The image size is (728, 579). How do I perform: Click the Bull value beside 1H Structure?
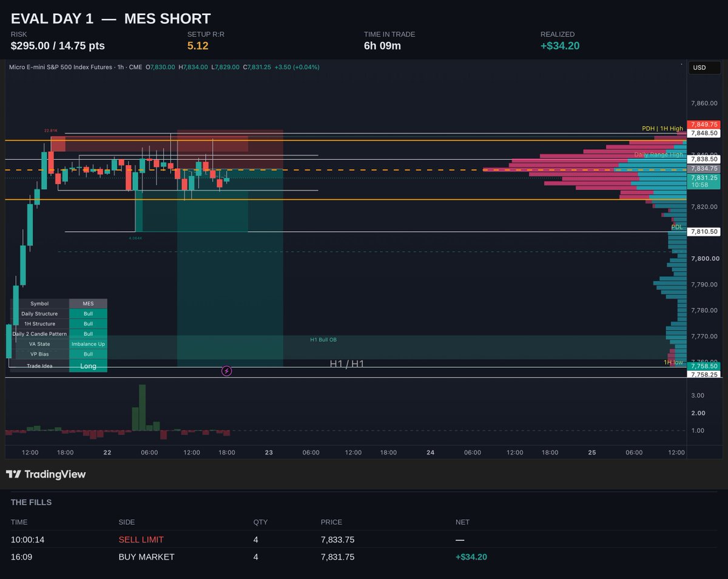88,324
